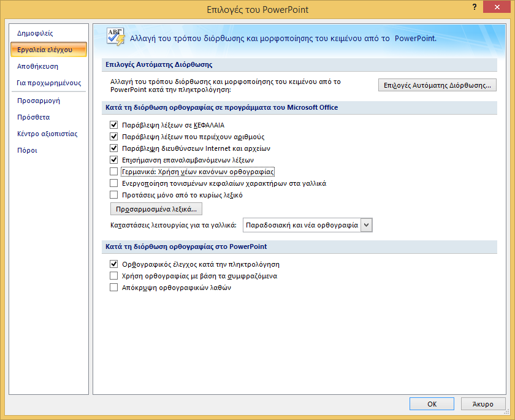515x420 pixels.
Task: Open 'Κέντρο αξιοπιστίας' category
Action: 48,134
